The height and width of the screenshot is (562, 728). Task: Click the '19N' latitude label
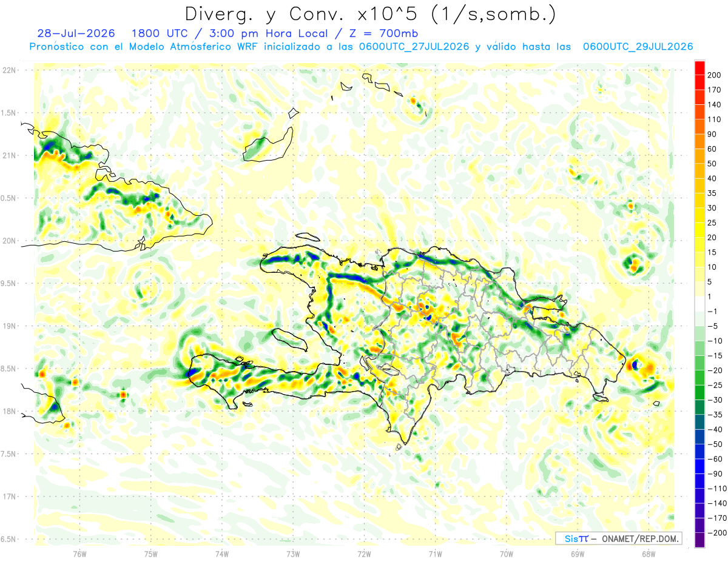9,326
